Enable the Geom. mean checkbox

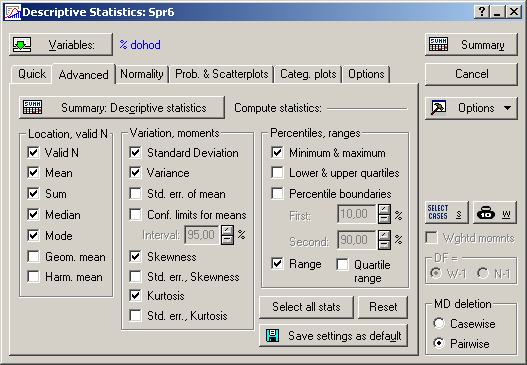pos(33,256)
